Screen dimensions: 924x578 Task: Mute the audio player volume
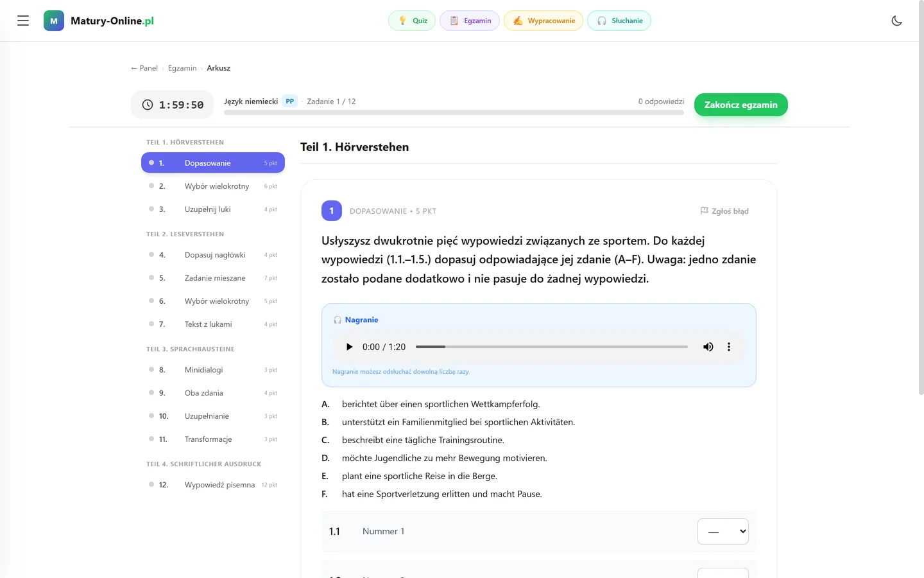(x=708, y=347)
